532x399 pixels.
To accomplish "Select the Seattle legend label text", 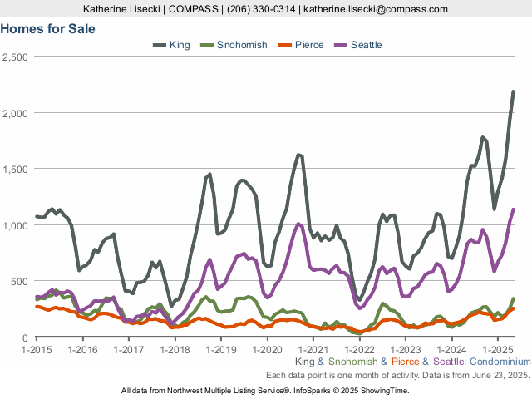I will point(367,45).
